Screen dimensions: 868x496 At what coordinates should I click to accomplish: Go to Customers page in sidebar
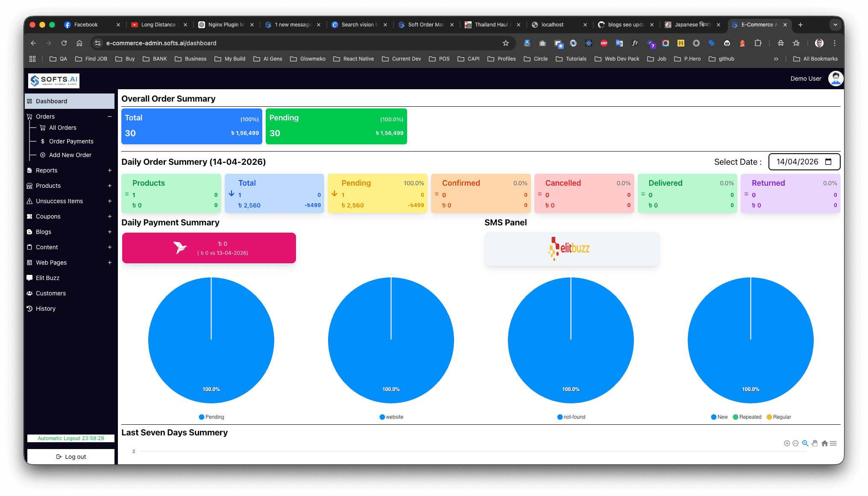click(x=50, y=293)
